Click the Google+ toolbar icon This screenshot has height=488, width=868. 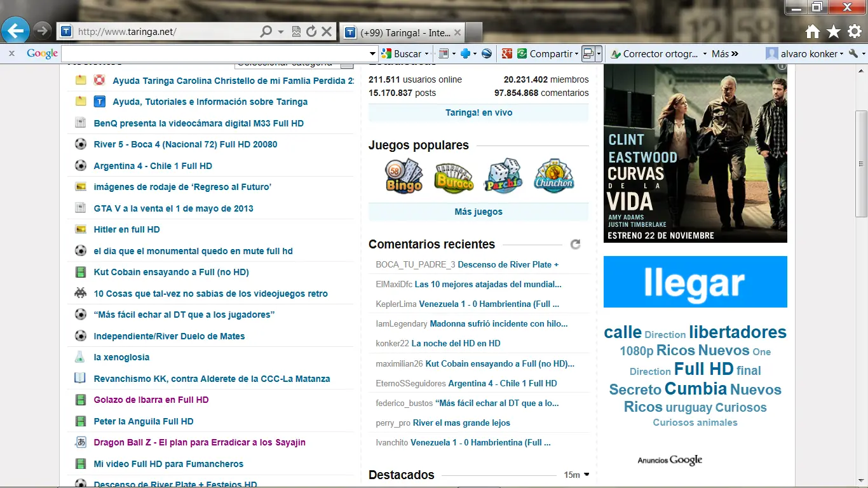[x=506, y=54]
